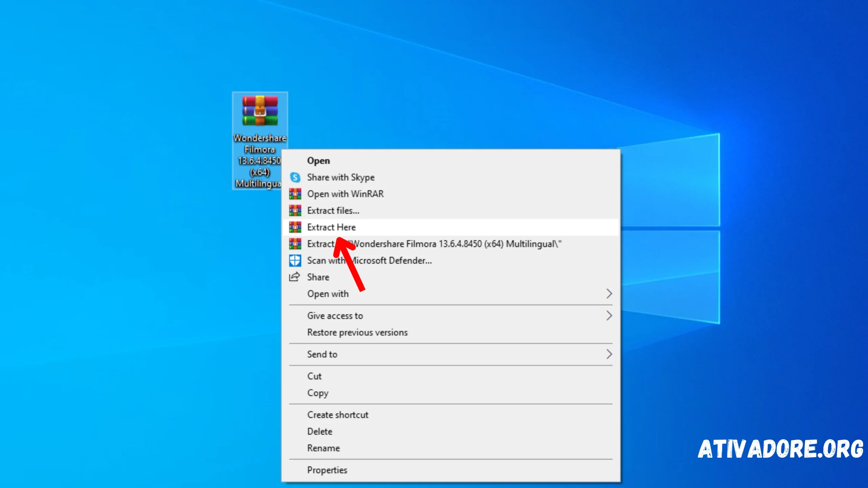
Task: Open the Open with submenu
Action: pos(451,294)
